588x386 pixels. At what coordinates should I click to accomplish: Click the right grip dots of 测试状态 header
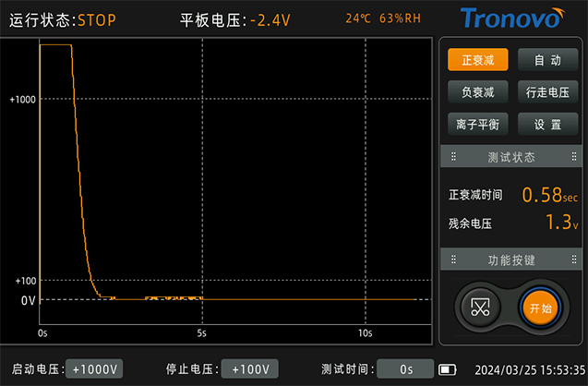tap(574, 156)
